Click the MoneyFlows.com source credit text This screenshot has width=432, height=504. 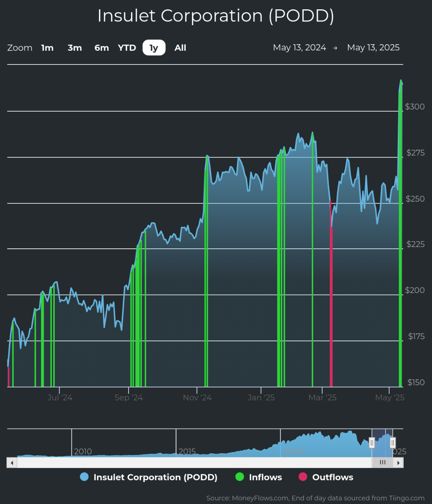(x=316, y=498)
